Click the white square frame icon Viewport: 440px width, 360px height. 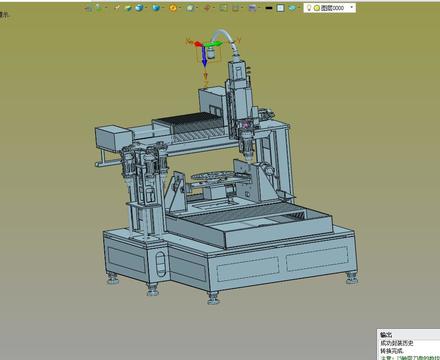pos(281,8)
